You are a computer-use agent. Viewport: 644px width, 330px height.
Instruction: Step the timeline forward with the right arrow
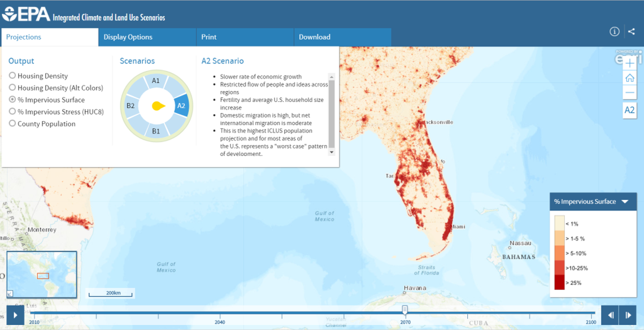(x=629, y=315)
